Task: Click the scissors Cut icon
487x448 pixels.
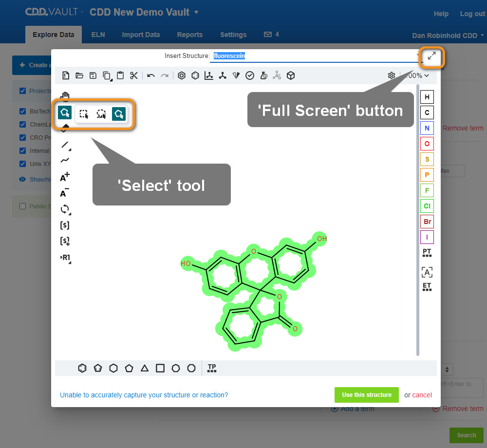Action: tap(134, 75)
